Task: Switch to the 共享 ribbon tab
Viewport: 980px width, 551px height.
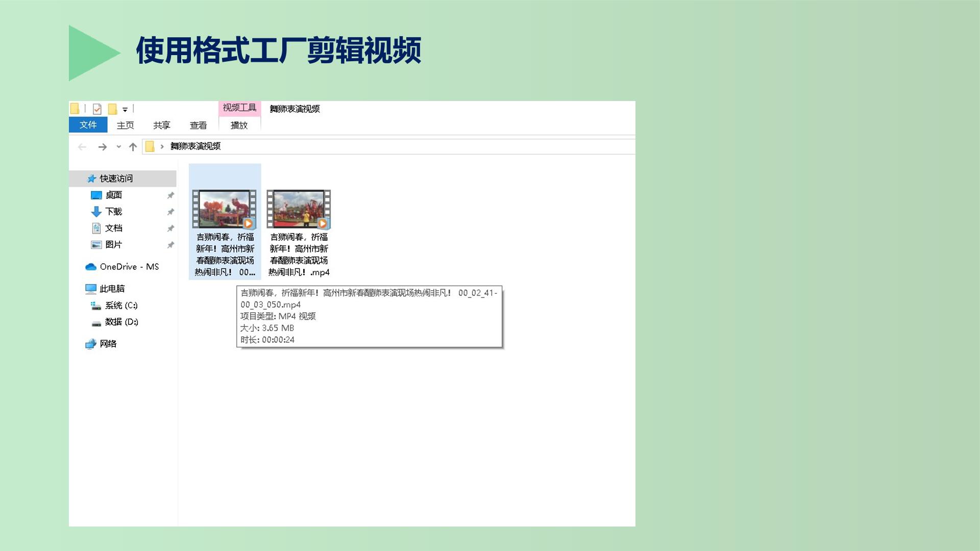Action: 162,125
